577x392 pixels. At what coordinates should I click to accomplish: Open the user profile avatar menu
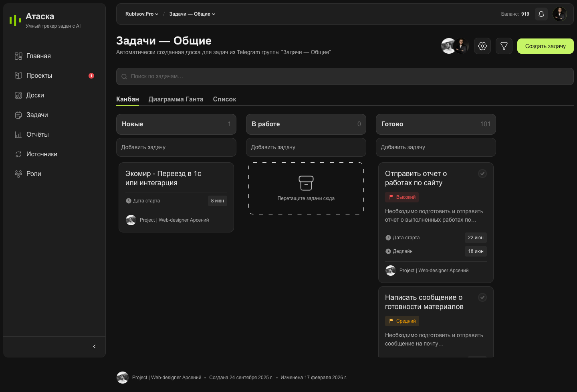click(560, 14)
